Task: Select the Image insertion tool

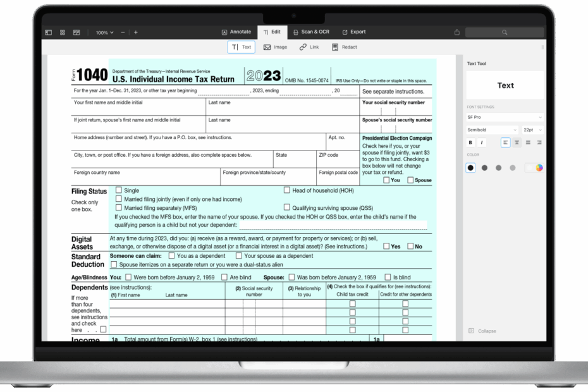Action: click(x=275, y=46)
